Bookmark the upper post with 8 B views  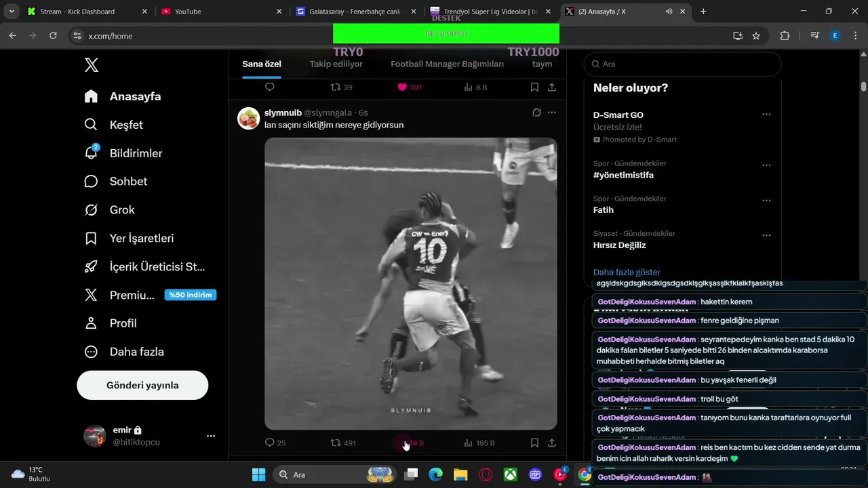tap(534, 87)
